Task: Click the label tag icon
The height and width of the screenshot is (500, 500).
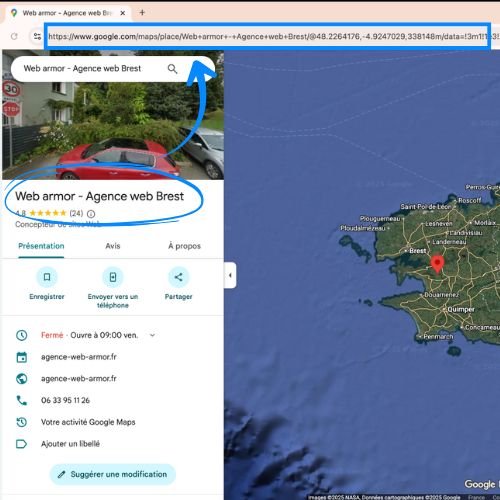Action: click(22, 444)
